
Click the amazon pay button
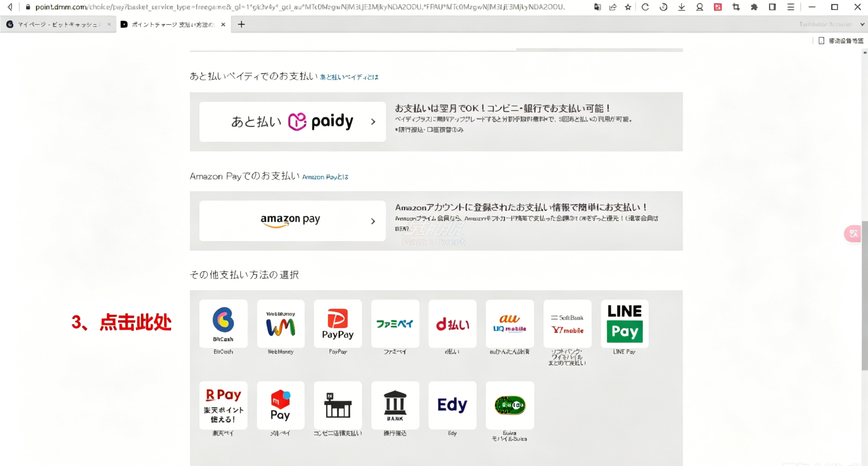point(292,221)
